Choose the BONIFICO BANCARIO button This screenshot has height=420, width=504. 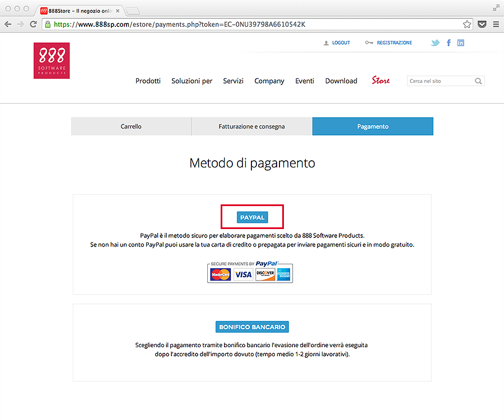point(253,327)
